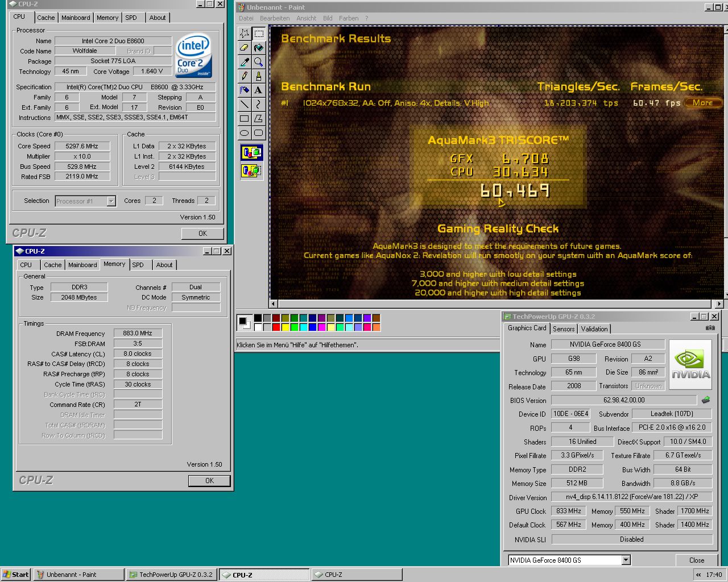This screenshot has height=582, width=728.
Task: Pick the Fill With Color bucket tool
Action: coord(259,48)
